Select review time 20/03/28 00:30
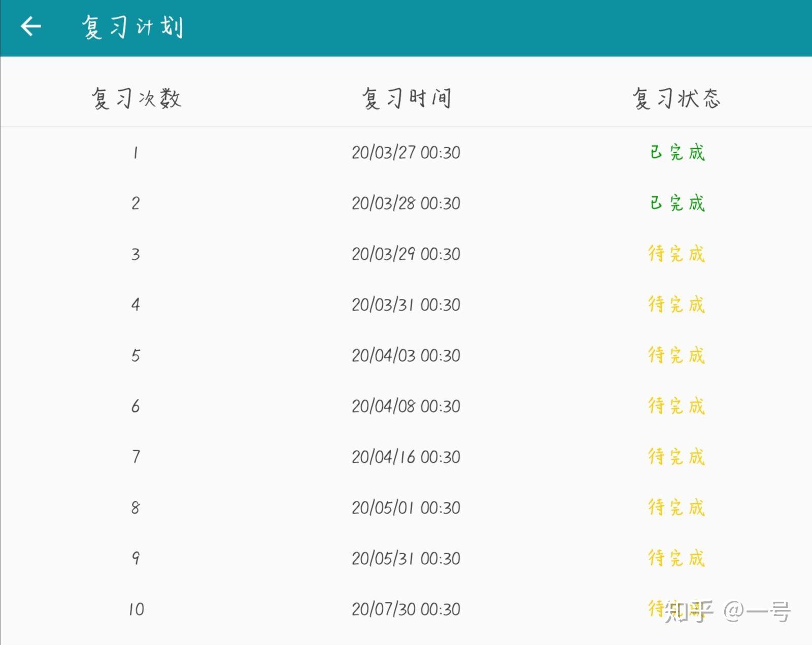The image size is (812, 645). click(406, 203)
